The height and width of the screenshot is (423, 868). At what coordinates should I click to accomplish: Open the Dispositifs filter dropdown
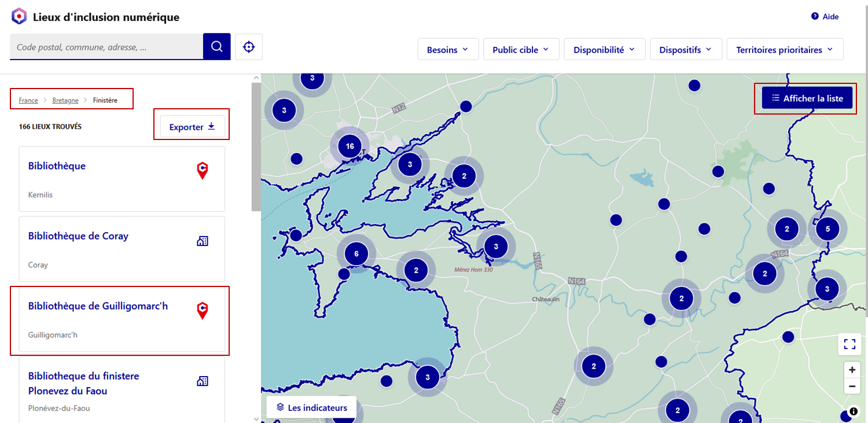coord(686,50)
